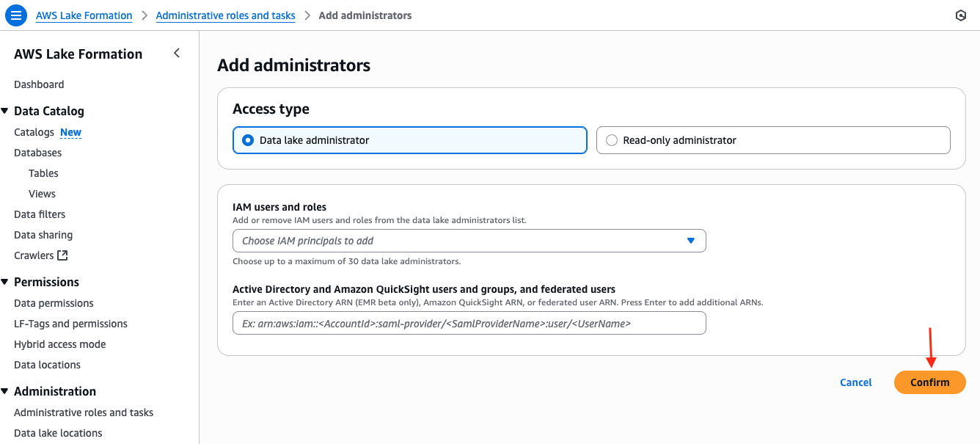
Task: Collapse the AWS Lake Formation side panel
Action: 177,53
